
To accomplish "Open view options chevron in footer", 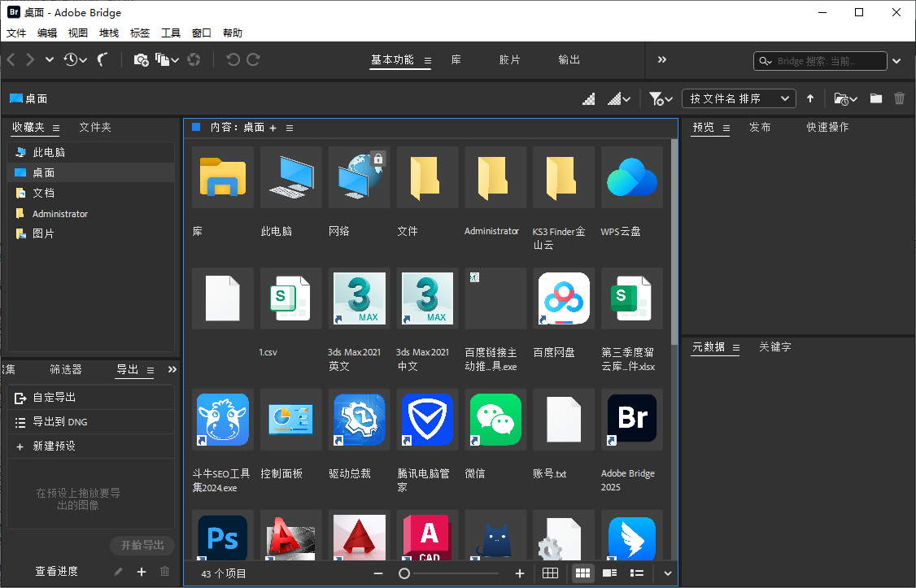I will coord(668,573).
